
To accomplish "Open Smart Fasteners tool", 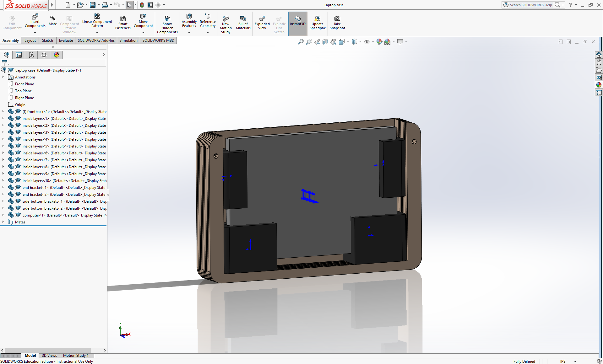I will click(x=123, y=19).
